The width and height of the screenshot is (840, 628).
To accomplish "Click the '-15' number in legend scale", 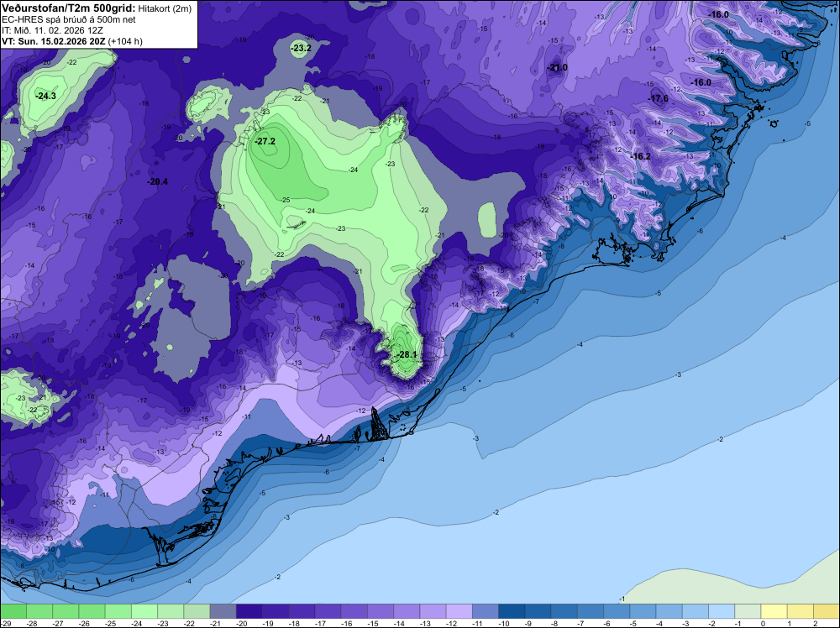I will tap(372, 624).
